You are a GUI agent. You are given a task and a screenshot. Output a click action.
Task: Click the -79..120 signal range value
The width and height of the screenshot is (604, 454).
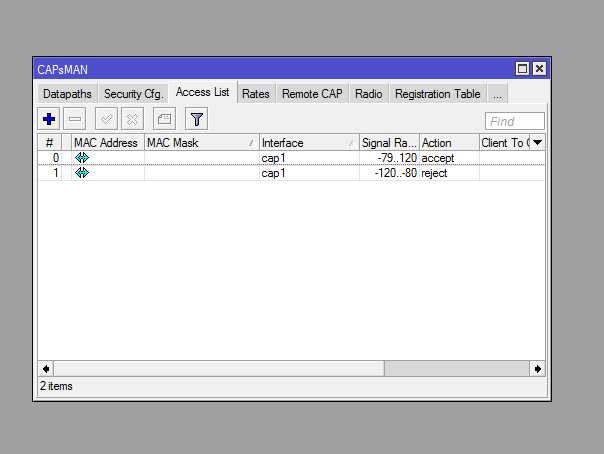point(397,158)
